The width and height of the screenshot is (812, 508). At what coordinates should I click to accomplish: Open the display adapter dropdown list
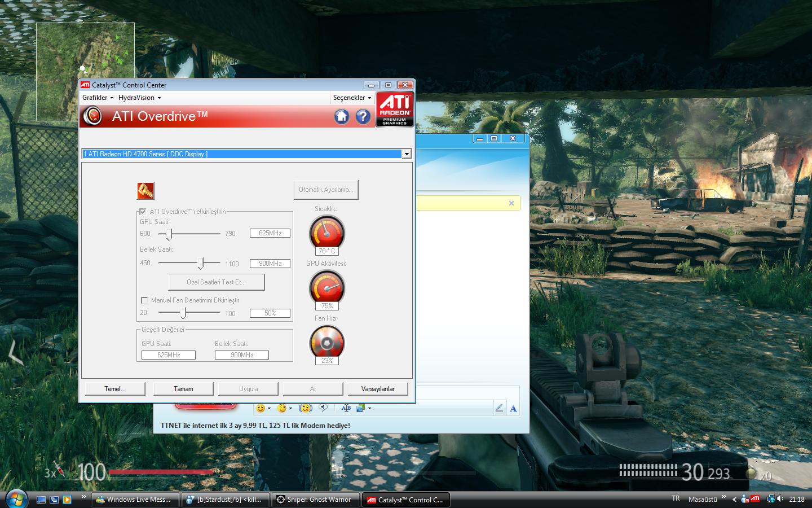click(x=406, y=154)
